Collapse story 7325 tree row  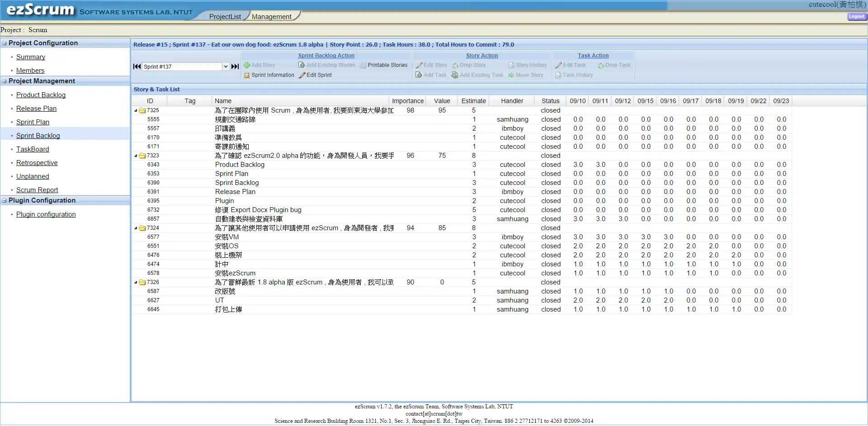click(x=136, y=110)
